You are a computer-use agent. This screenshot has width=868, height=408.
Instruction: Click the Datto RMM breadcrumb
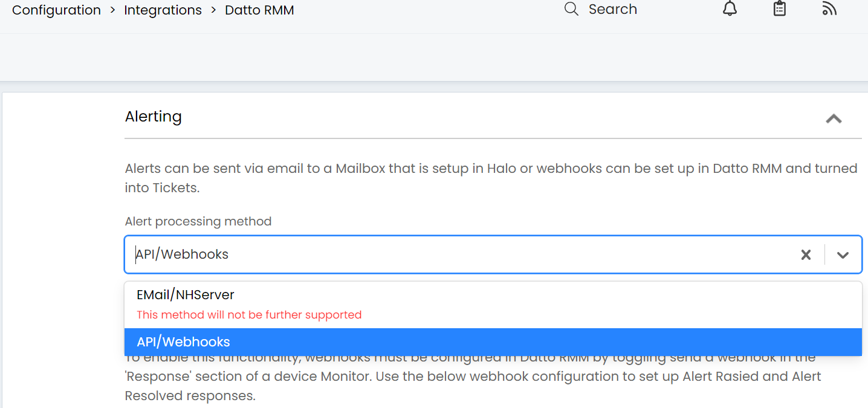click(259, 10)
